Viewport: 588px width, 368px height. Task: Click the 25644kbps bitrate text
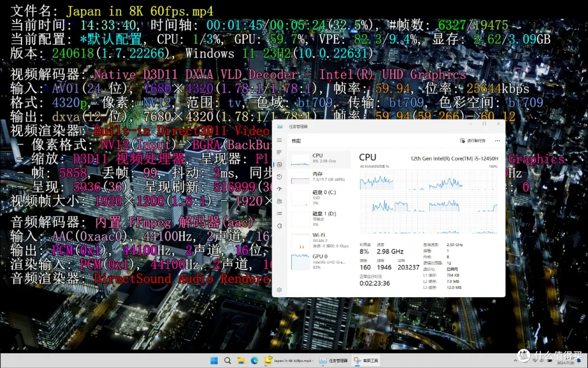(498, 89)
